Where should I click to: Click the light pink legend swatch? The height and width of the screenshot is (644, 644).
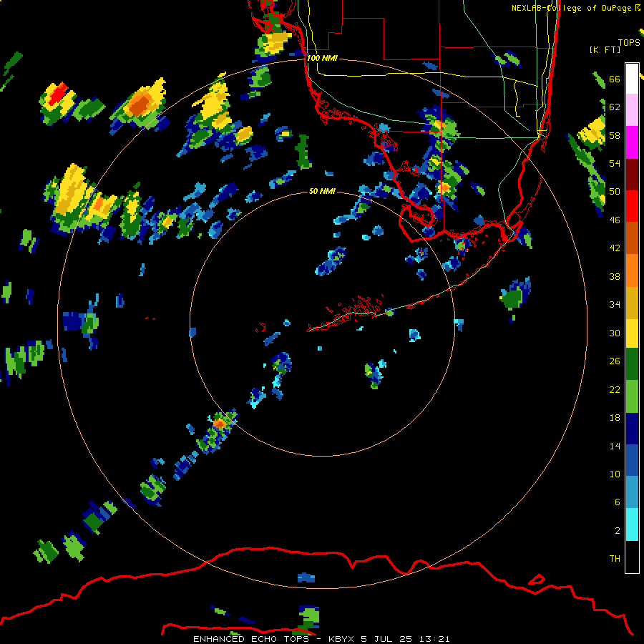[632, 110]
